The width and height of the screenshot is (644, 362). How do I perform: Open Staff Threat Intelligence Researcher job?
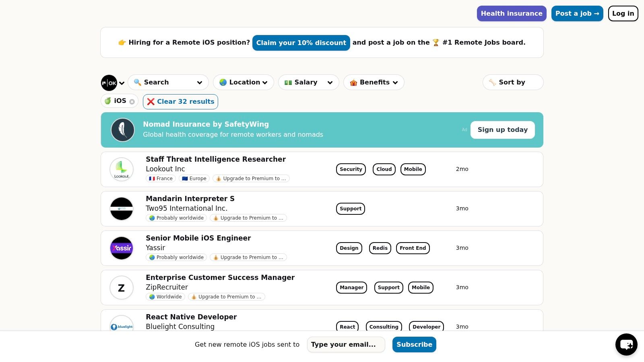(x=216, y=159)
